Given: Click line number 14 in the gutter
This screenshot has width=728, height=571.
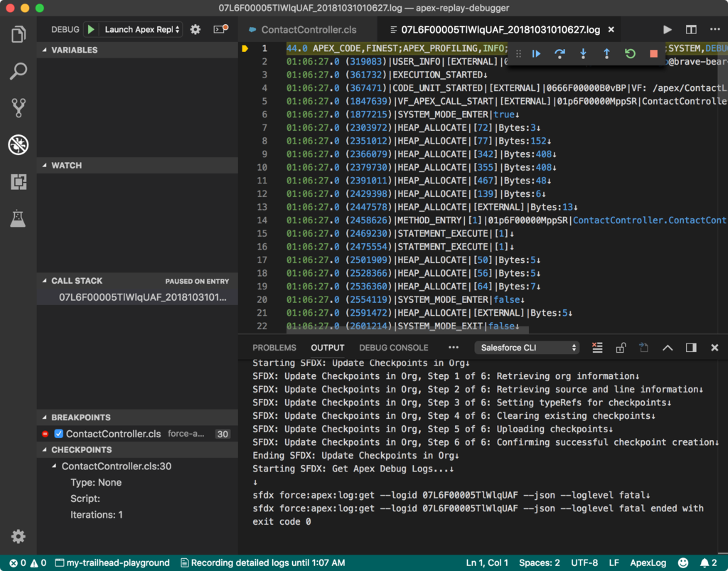Looking at the screenshot, I should (x=262, y=220).
